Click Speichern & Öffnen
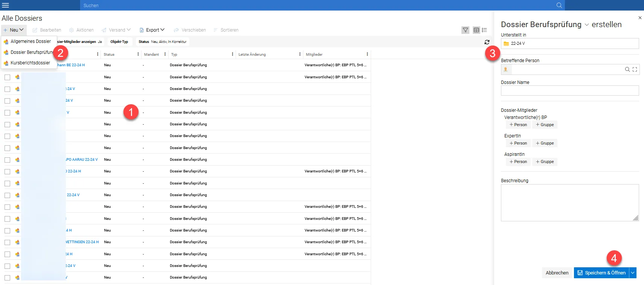 tap(601, 273)
